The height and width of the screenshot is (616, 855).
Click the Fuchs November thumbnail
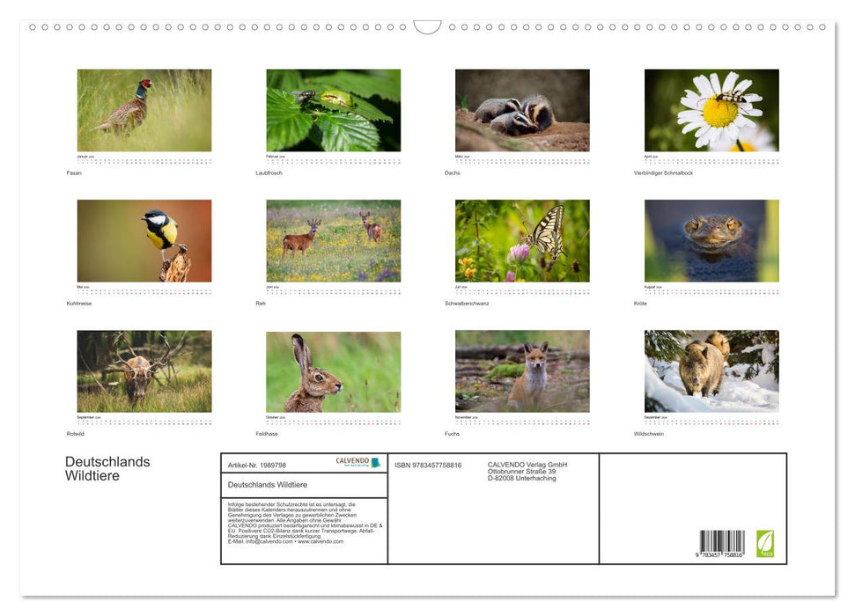522,370
